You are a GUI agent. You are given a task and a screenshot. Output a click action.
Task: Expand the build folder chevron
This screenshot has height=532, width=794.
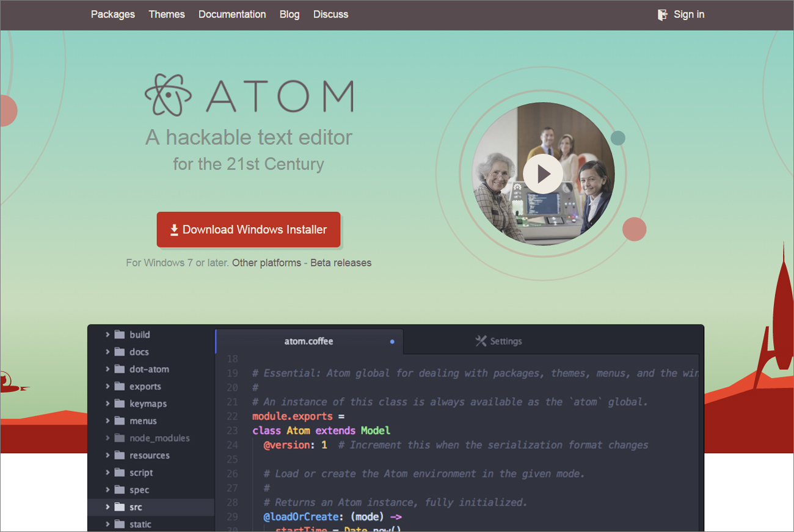pyautogui.click(x=107, y=335)
